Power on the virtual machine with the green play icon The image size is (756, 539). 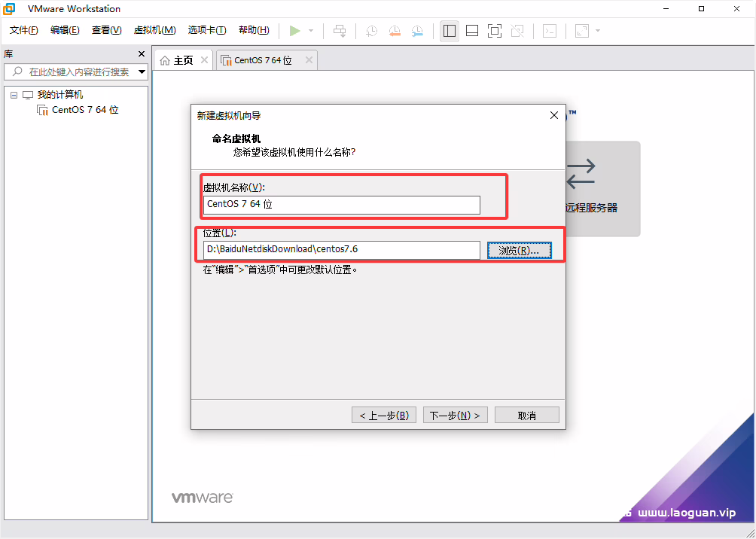pos(296,30)
